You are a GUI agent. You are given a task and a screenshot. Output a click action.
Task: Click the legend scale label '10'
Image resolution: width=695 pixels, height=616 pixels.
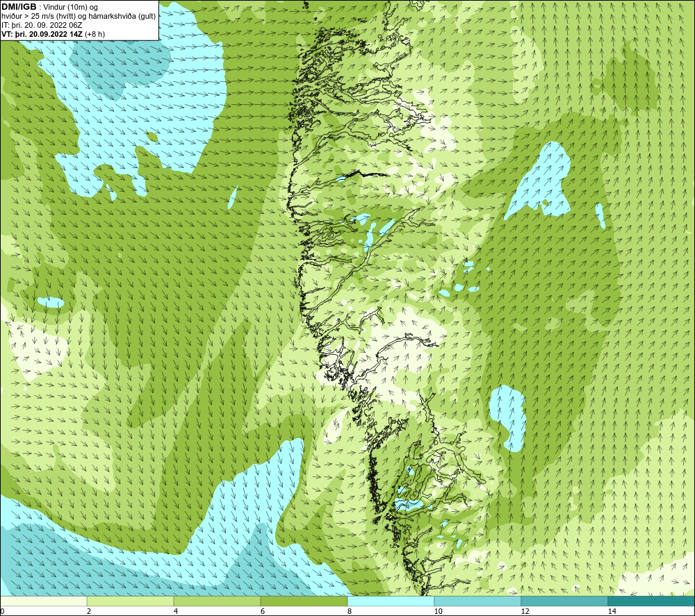coord(438,612)
